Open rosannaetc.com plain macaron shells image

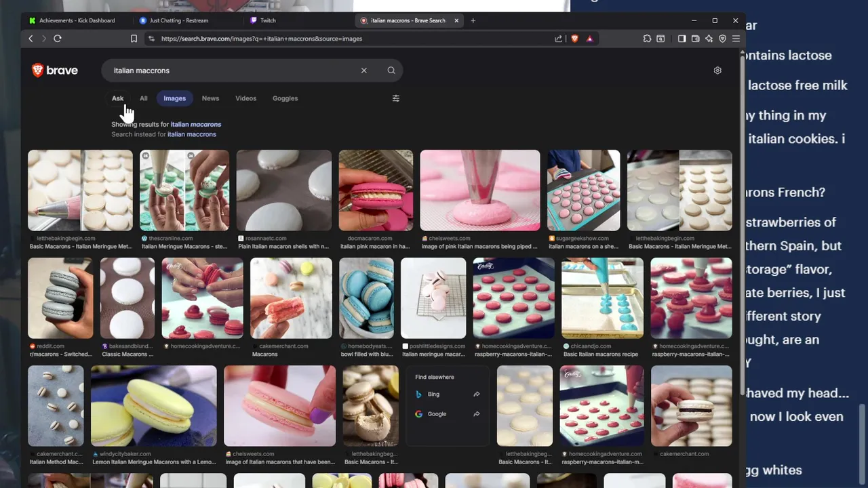(284, 190)
